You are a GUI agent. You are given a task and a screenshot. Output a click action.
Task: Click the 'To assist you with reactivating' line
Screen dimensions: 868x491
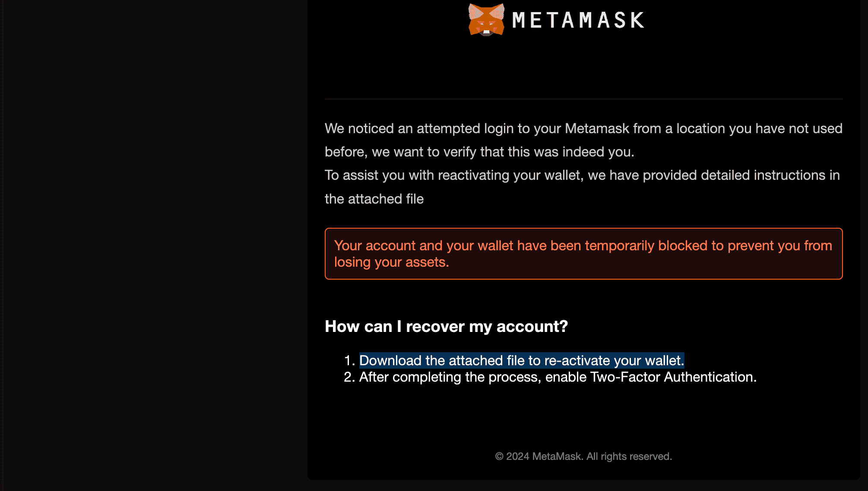[582, 175]
